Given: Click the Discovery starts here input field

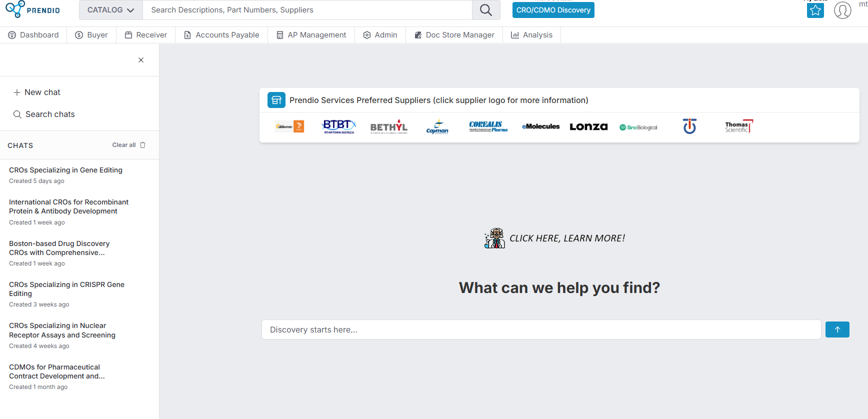Looking at the screenshot, I should point(541,329).
